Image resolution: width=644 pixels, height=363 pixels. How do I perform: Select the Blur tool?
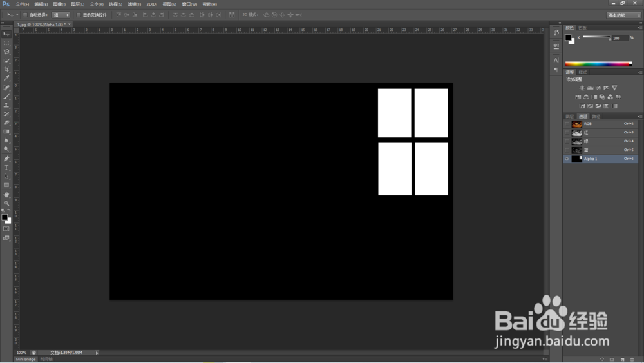click(x=6, y=141)
